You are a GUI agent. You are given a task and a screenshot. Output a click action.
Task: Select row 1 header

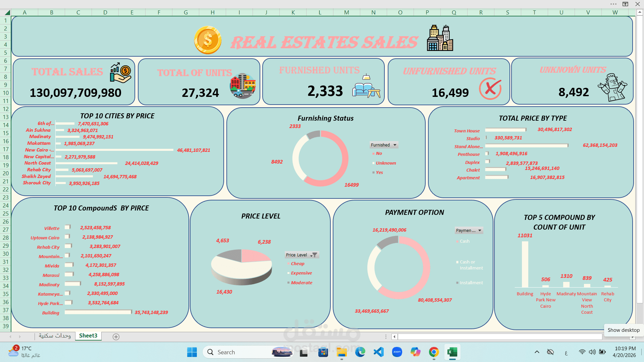pyautogui.click(x=5, y=20)
